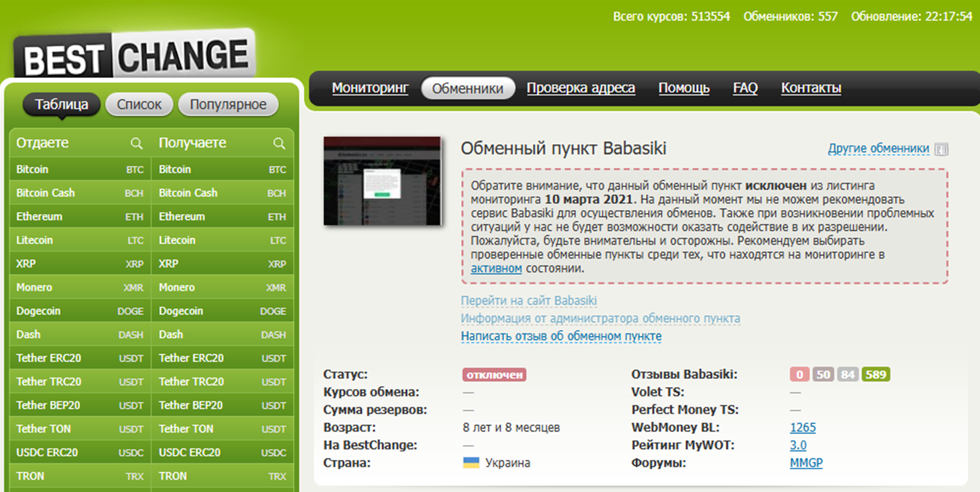
Task: Open the MMGP forum link
Action: click(x=806, y=463)
